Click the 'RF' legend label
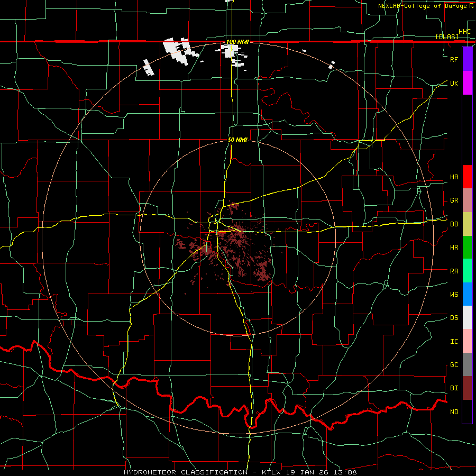 [454, 59]
